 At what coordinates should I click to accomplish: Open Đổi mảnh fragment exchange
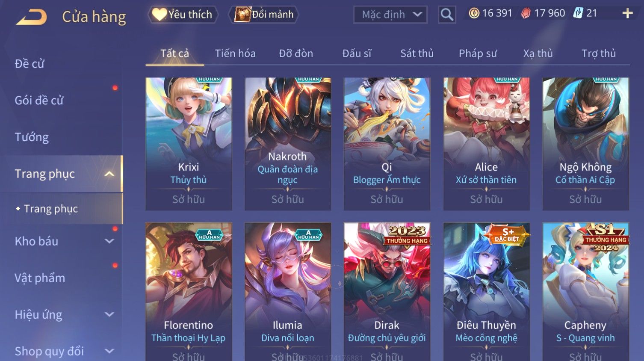264,15
